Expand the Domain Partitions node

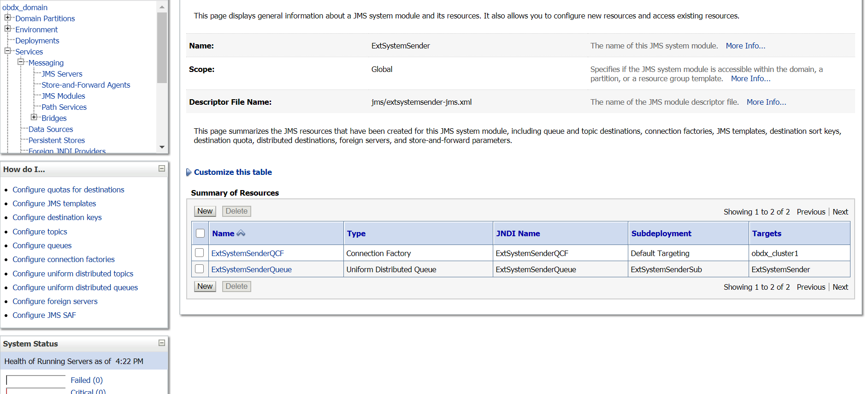pyautogui.click(x=7, y=18)
